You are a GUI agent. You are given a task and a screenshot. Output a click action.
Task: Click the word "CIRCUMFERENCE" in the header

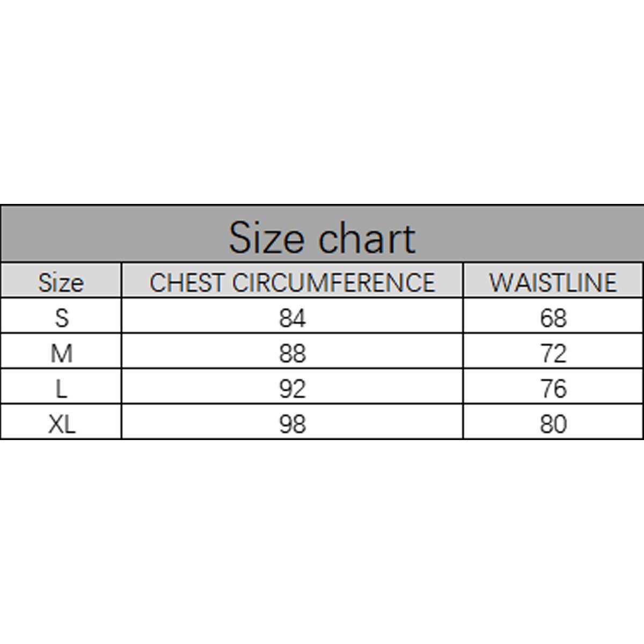pyautogui.click(x=333, y=283)
